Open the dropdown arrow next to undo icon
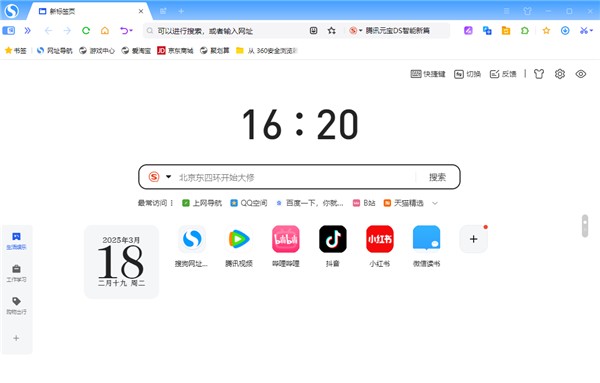Screen dimensions: 600x383 point(131,31)
